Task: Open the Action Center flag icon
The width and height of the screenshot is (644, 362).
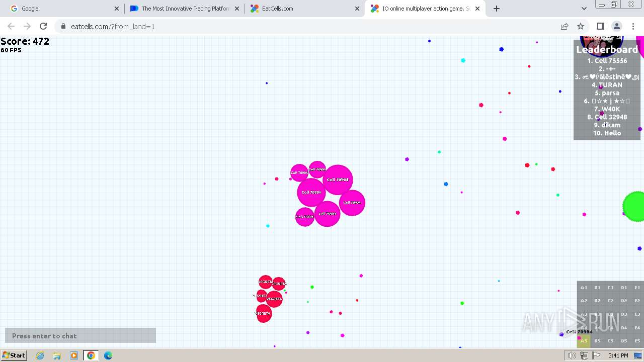Action: click(x=596, y=355)
